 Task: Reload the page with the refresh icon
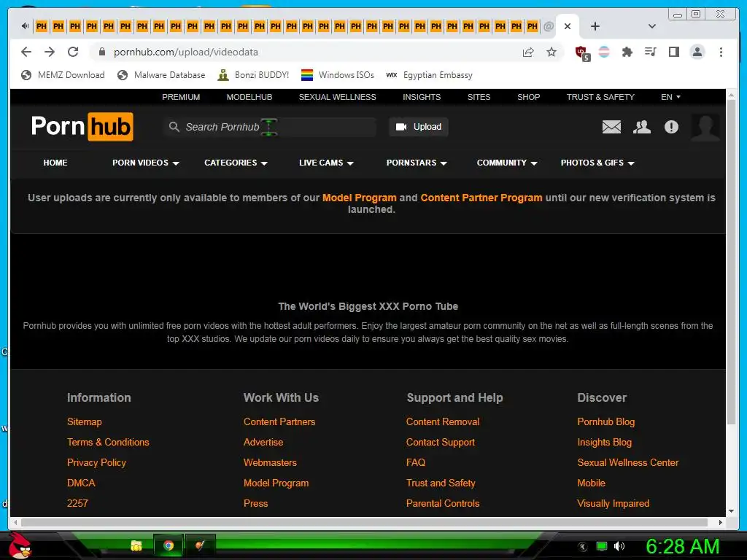click(73, 52)
